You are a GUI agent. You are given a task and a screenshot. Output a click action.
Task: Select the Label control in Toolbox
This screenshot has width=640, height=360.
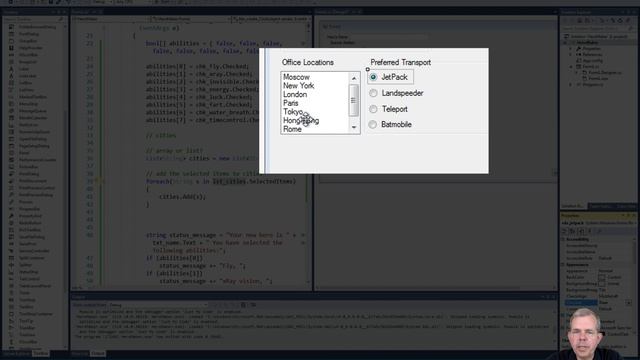coord(24,69)
